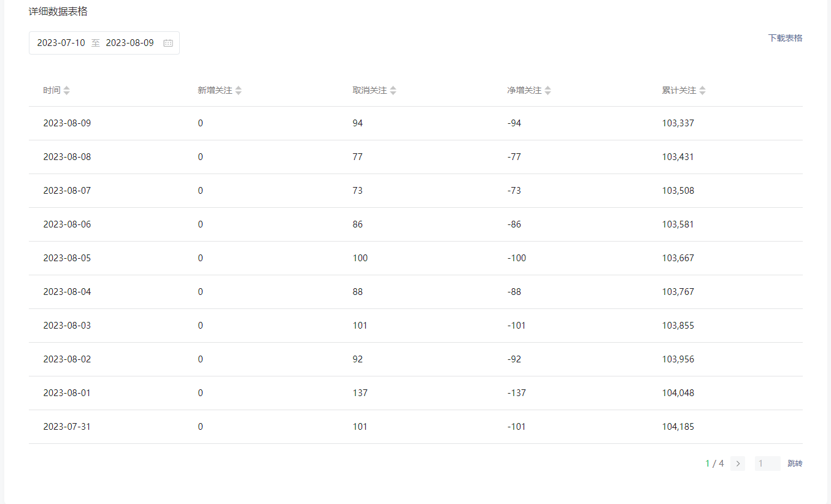Click the page number input box
Screen dimensions: 831x504
coord(767,464)
